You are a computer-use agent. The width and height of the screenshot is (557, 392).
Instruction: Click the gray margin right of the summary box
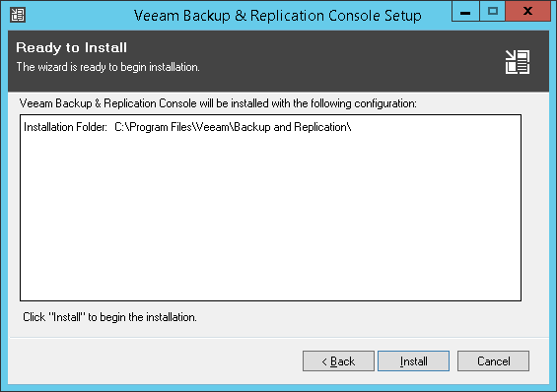pos(535,208)
